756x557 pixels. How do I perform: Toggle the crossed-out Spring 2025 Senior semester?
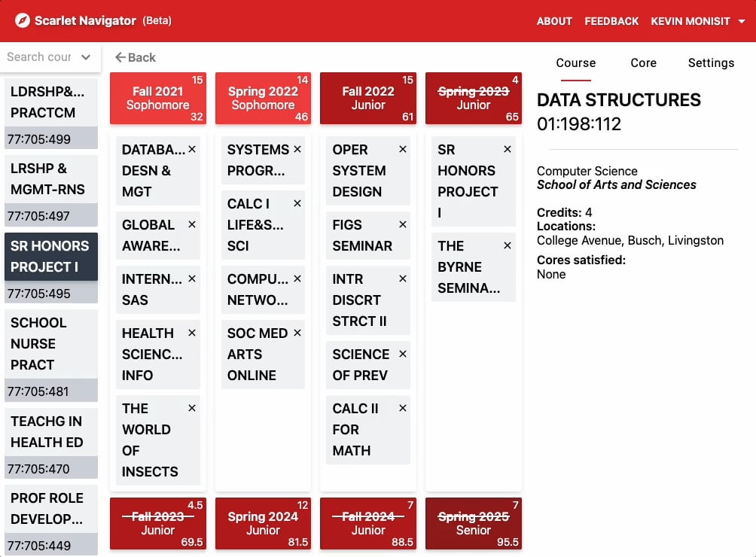click(474, 524)
